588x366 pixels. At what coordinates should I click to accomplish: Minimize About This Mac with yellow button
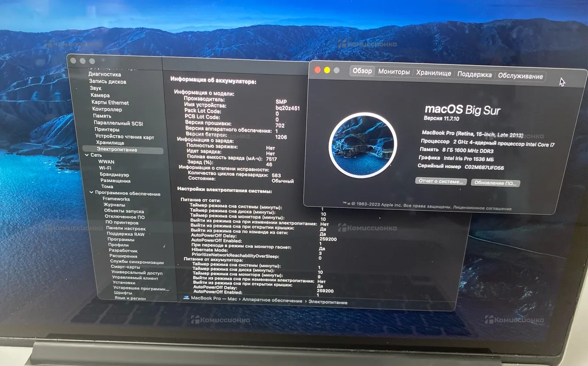[x=327, y=70]
